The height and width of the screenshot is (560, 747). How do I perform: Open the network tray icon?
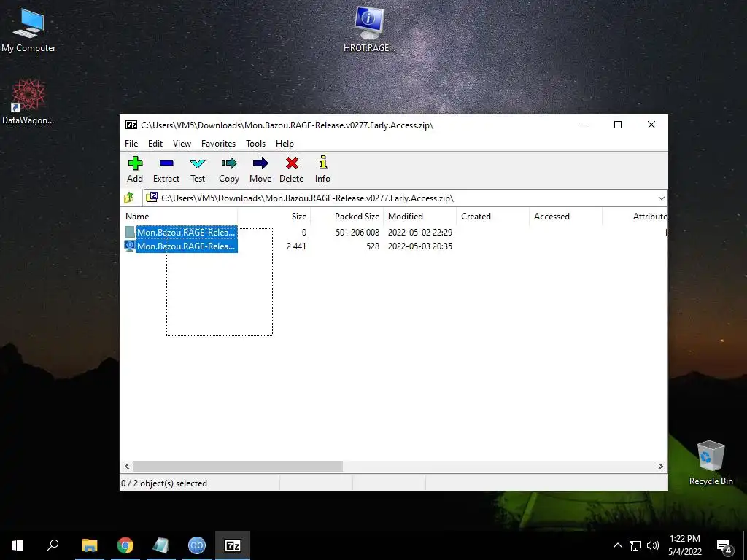click(635, 545)
